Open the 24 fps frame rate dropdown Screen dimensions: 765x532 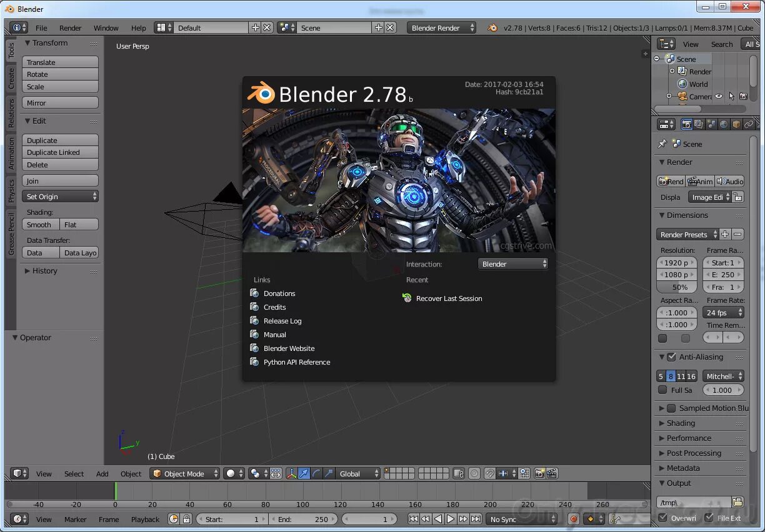723,312
